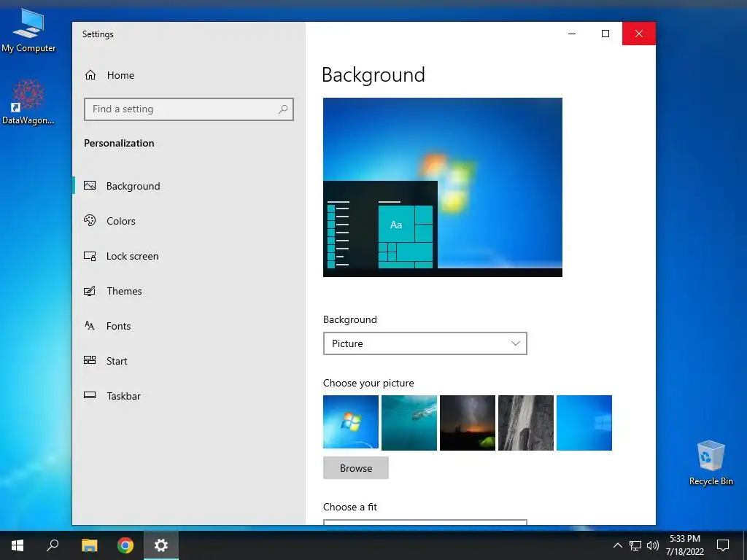Maximize the Settings window
Image resolution: width=747 pixels, height=560 pixels.
coord(605,34)
